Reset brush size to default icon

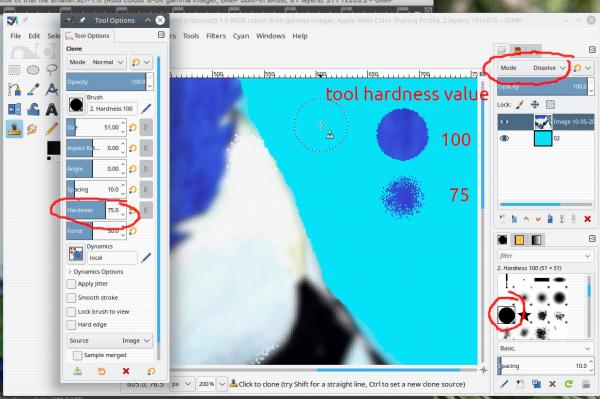point(133,127)
